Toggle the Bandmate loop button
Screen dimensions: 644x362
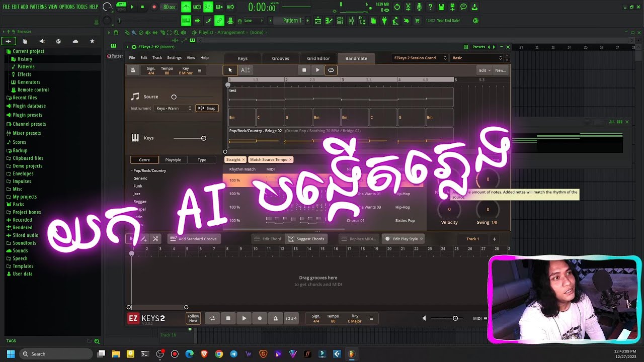point(331,70)
